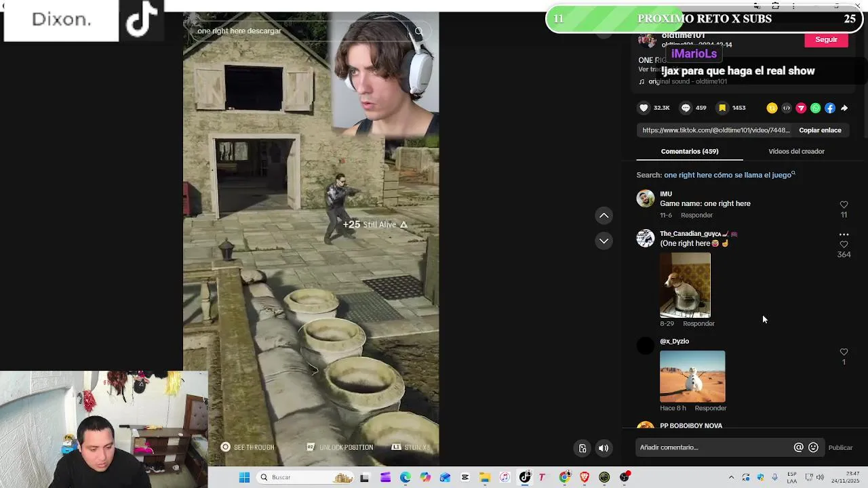This screenshot has height=488, width=868.
Task: Click the comment text 'Game name: one right here'
Action: click(705, 203)
